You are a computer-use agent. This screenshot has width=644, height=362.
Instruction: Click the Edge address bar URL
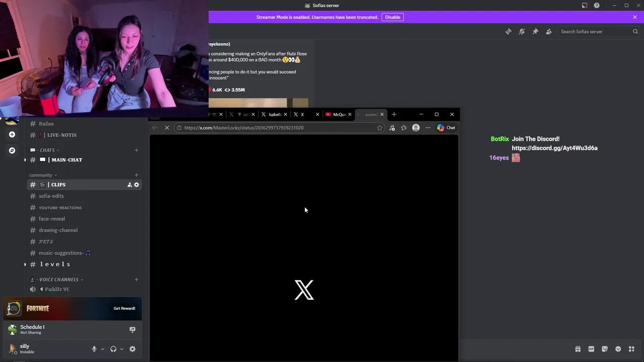tap(244, 128)
